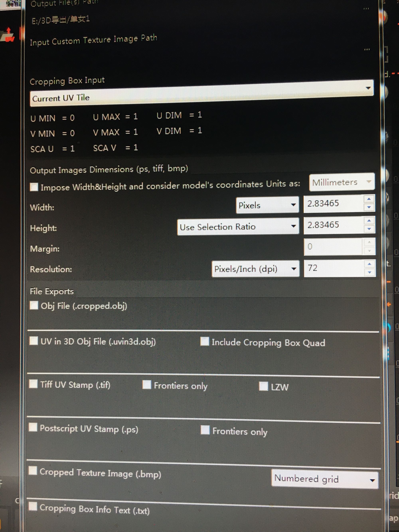Click the red icon in left sidebar

(x=9, y=35)
